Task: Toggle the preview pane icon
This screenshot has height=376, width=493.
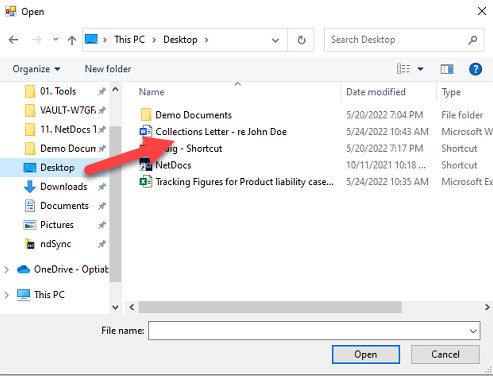Action: pos(447,69)
